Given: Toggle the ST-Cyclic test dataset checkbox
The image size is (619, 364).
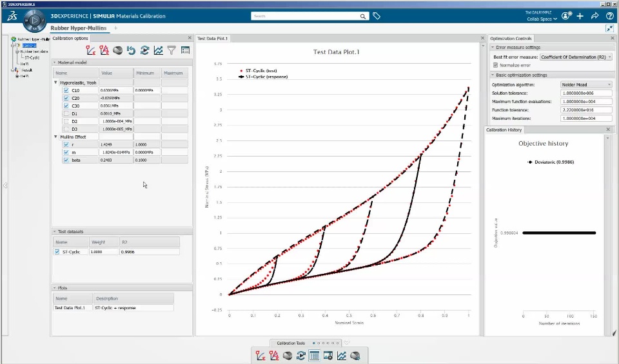Looking at the screenshot, I should coord(57,252).
